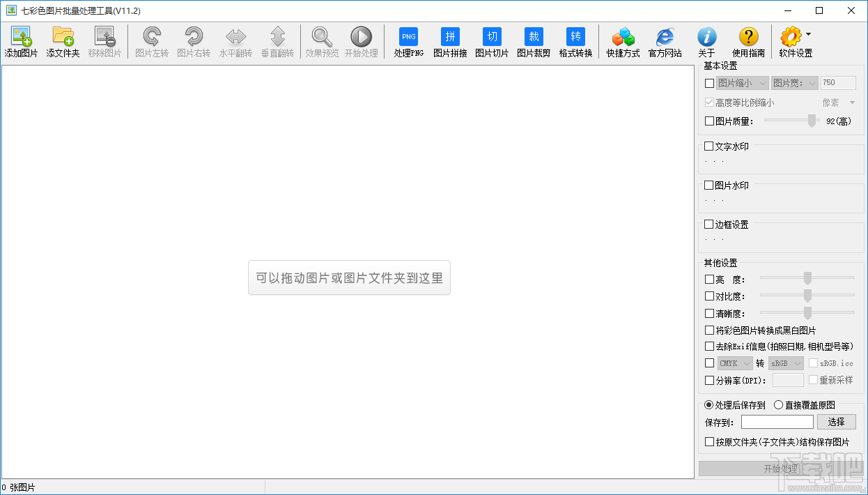This screenshot has height=495, width=868.
Task: Enable 将彩色图片转换成黑白图片 option
Action: [x=709, y=330]
